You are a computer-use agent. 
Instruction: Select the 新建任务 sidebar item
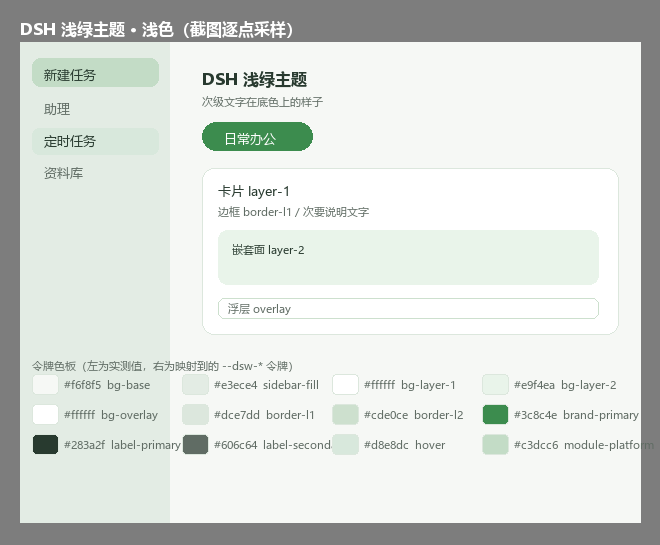click(x=96, y=73)
